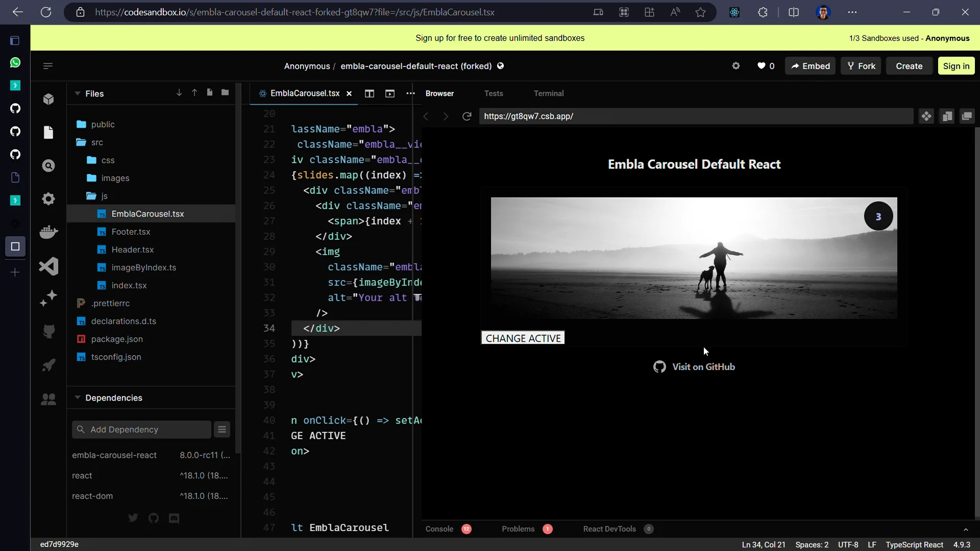Click the Add Dependency search field
The width and height of the screenshot is (980, 551).
point(141,430)
